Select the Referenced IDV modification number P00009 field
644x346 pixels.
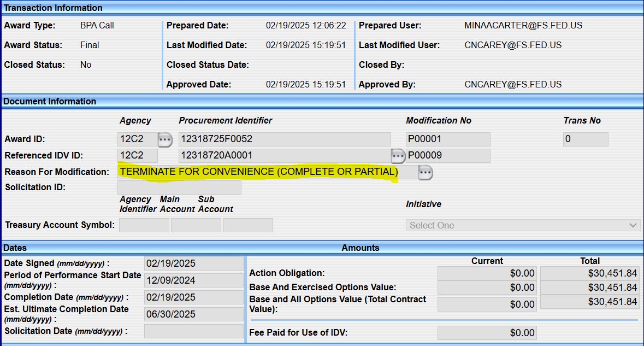[x=448, y=156]
